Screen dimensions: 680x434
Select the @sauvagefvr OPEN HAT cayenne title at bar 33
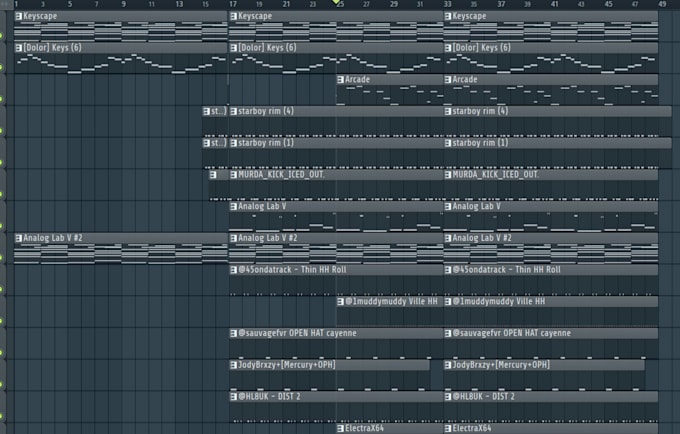[x=512, y=333]
